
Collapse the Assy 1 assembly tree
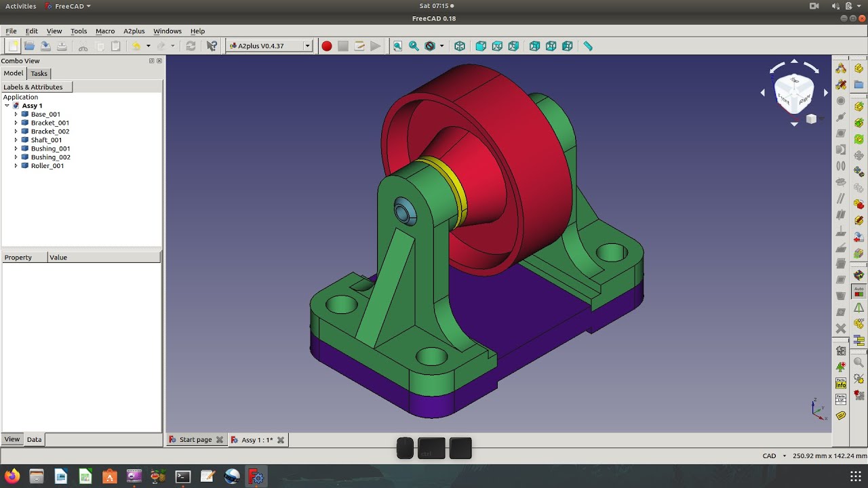(7, 105)
